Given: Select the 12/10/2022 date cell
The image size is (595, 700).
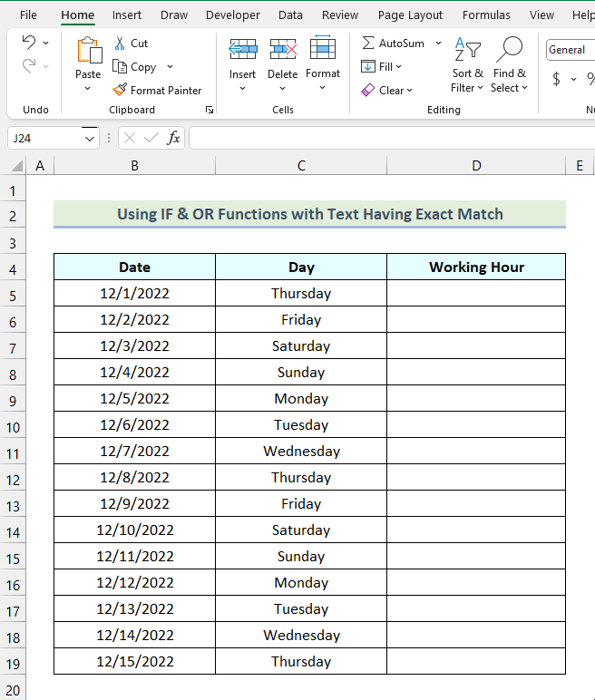Looking at the screenshot, I should click(134, 530).
